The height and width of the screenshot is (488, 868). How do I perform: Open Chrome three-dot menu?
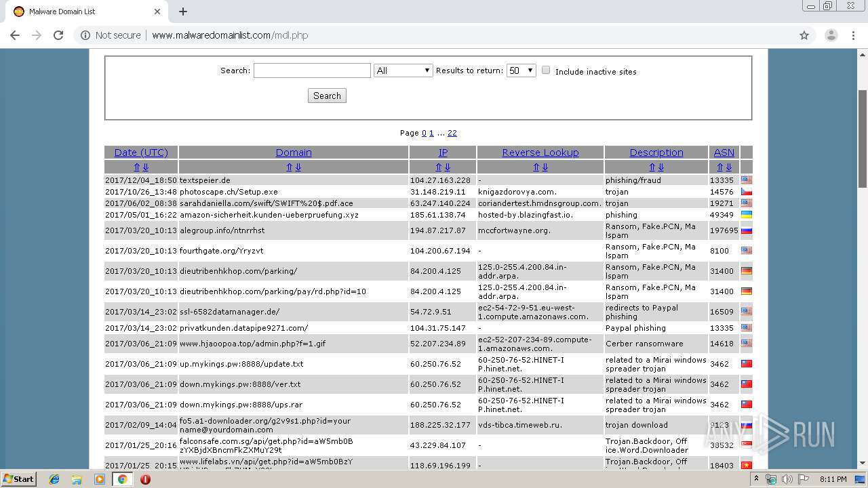(x=854, y=35)
